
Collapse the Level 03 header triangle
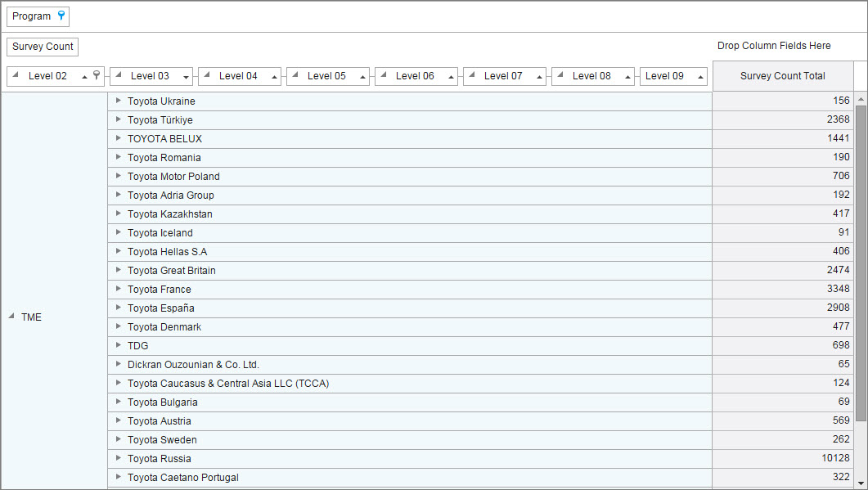click(119, 74)
